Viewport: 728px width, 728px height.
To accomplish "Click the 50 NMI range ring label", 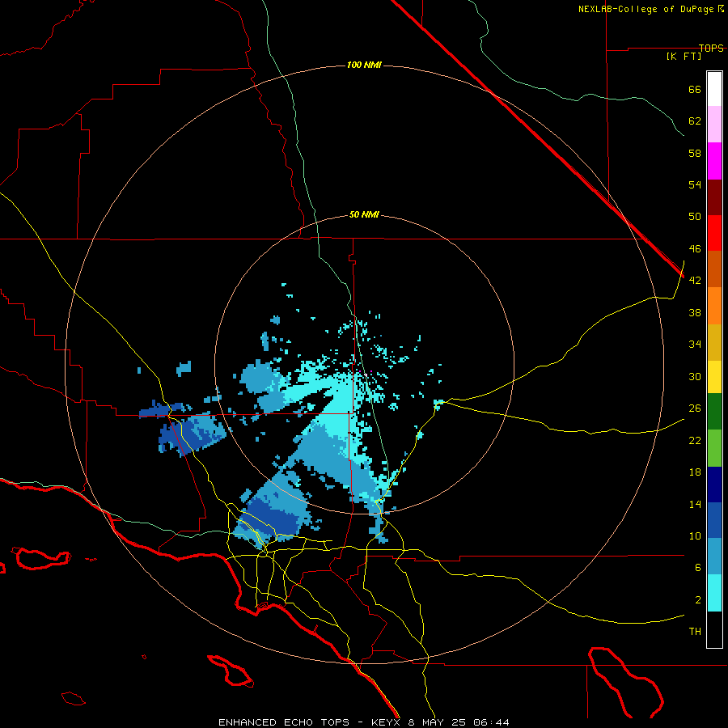I will tap(364, 214).
